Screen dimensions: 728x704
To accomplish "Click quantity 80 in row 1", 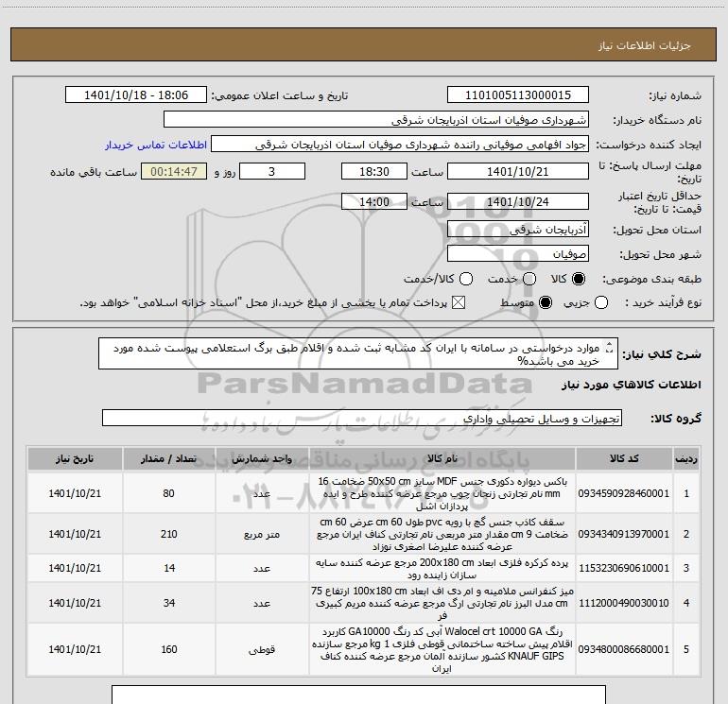I will pyautogui.click(x=169, y=493).
